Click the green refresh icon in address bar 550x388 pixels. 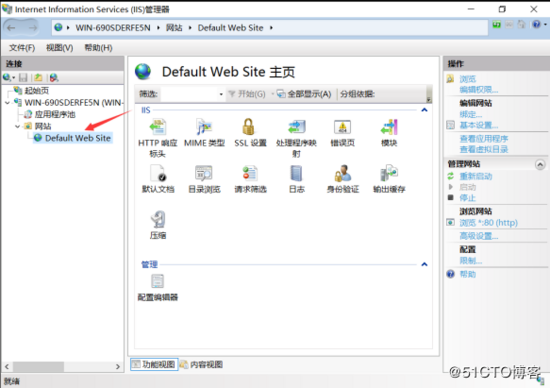tap(496, 25)
